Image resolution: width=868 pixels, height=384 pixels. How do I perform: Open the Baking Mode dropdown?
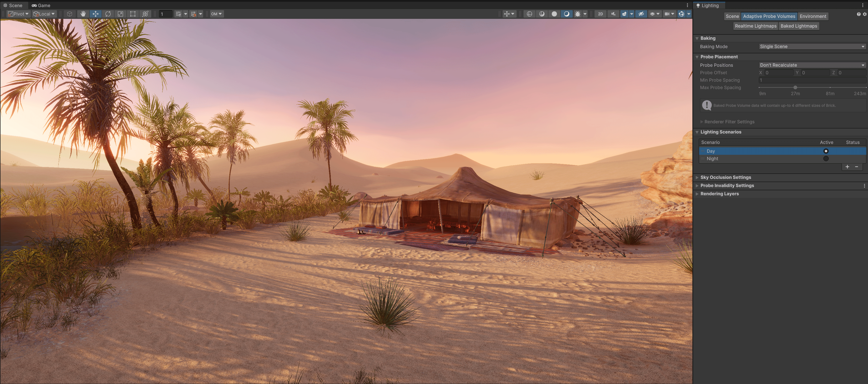[812, 46]
